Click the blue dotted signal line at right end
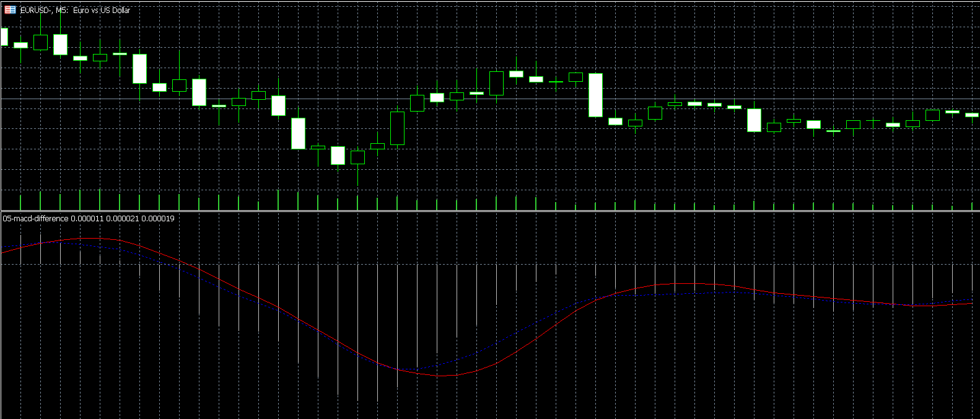Image resolution: width=980 pixels, height=419 pixels. 969,300
